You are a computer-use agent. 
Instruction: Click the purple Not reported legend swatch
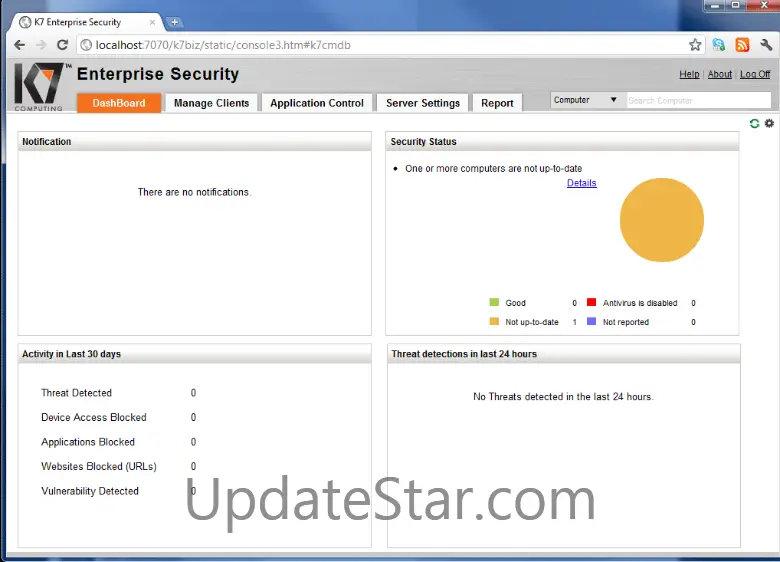pyautogui.click(x=591, y=321)
